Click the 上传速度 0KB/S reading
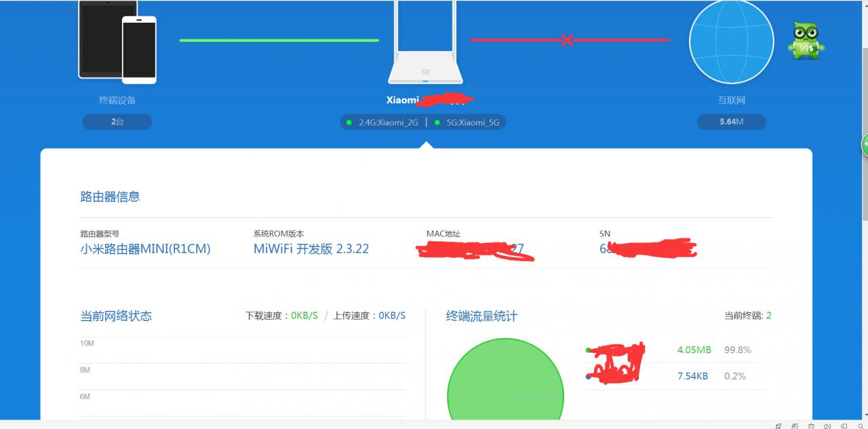 pyautogui.click(x=369, y=316)
